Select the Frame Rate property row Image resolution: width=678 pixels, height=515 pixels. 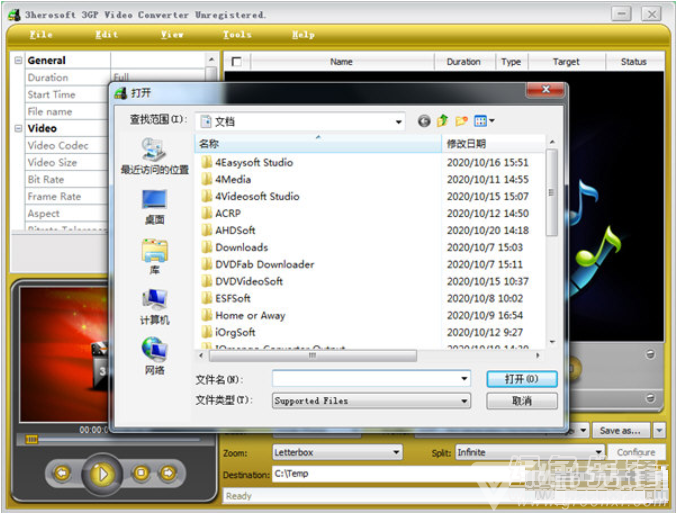point(67,196)
